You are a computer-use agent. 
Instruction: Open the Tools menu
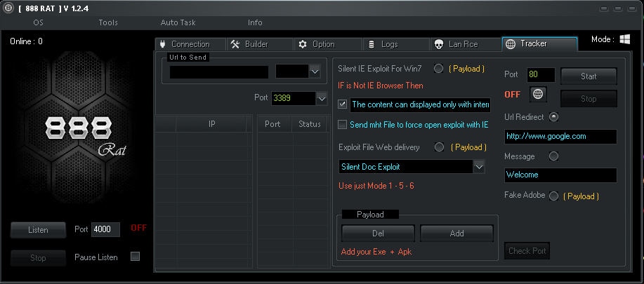click(108, 22)
